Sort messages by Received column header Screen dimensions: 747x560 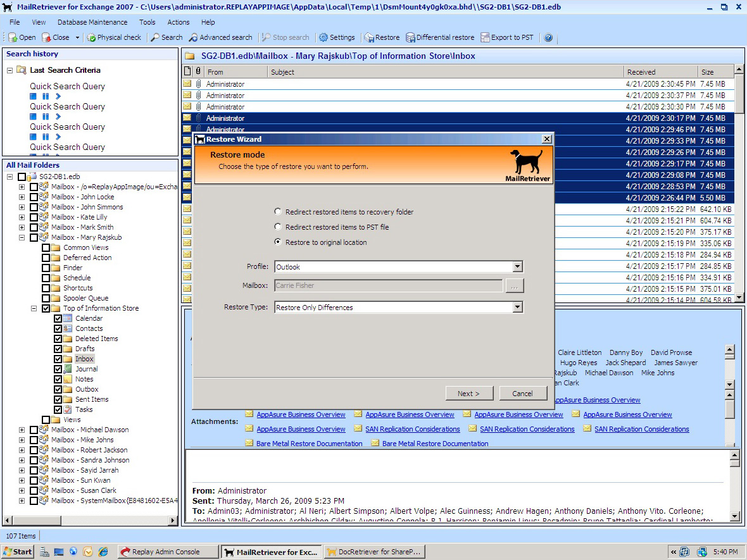click(x=660, y=72)
